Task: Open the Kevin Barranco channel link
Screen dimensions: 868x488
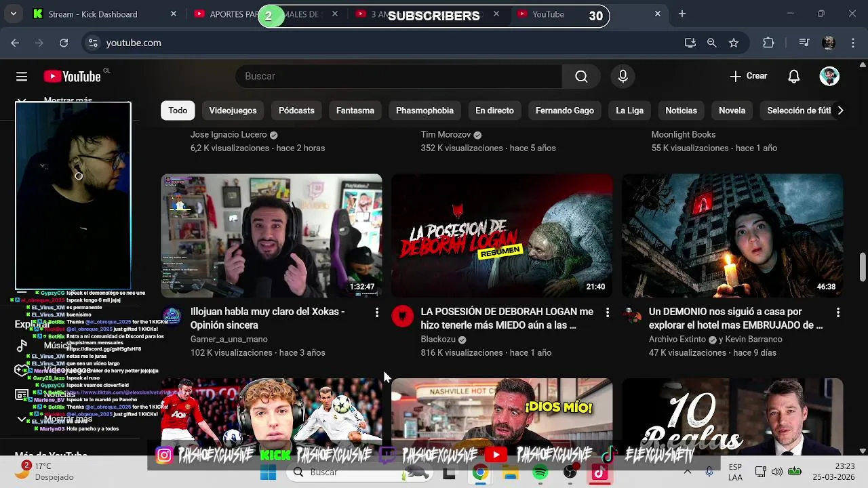Action: [755, 340]
